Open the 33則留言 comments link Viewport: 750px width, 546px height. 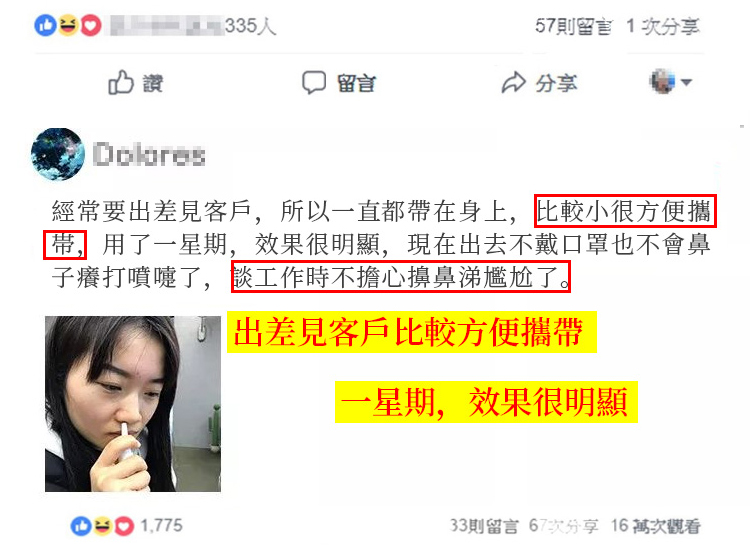(x=484, y=526)
